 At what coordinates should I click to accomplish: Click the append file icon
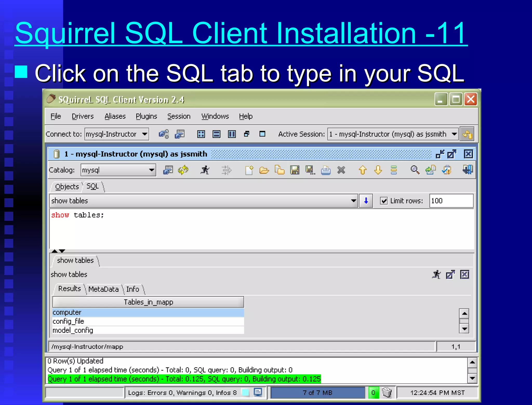click(280, 170)
